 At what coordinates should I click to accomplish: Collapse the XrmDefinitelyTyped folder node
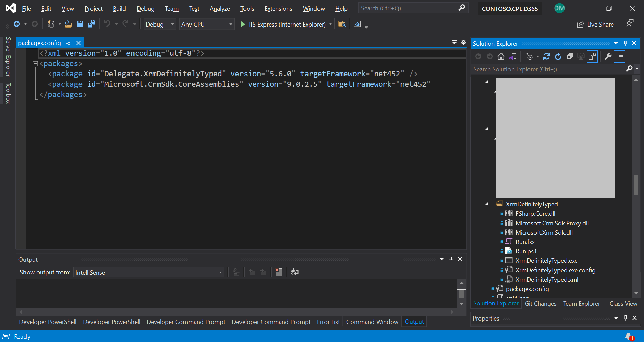click(487, 204)
